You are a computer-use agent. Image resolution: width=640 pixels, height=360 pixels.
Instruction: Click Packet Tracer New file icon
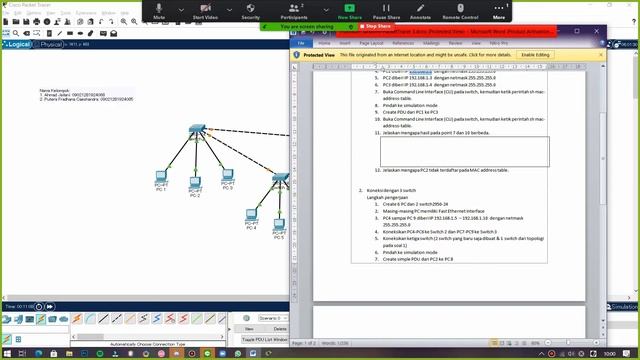pyautogui.click(x=6, y=22)
